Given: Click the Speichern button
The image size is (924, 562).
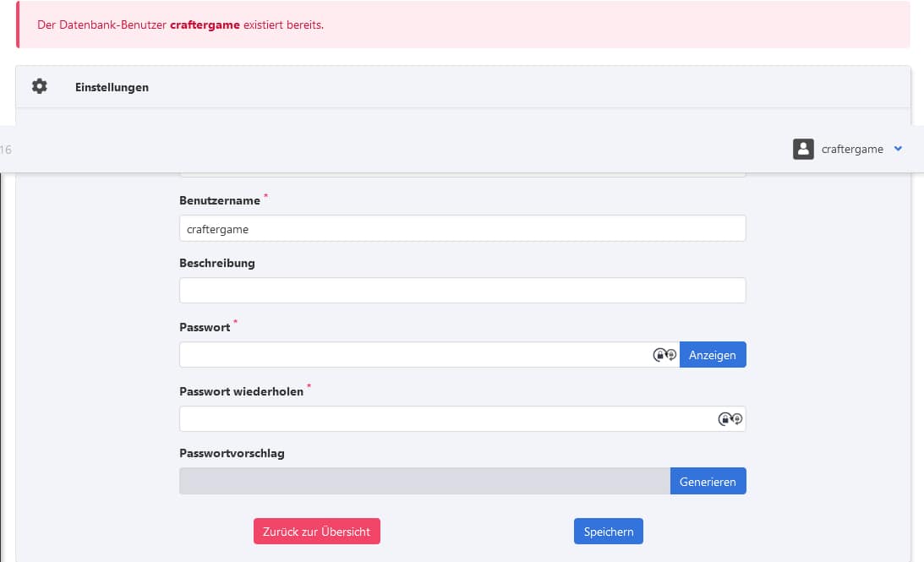Looking at the screenshot, I should click(608, 532).
